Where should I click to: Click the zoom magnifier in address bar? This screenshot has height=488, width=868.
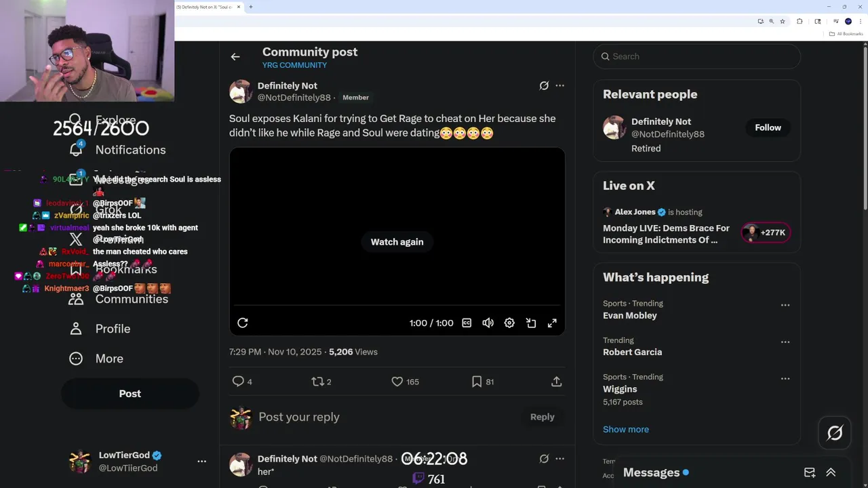point(771,22)
